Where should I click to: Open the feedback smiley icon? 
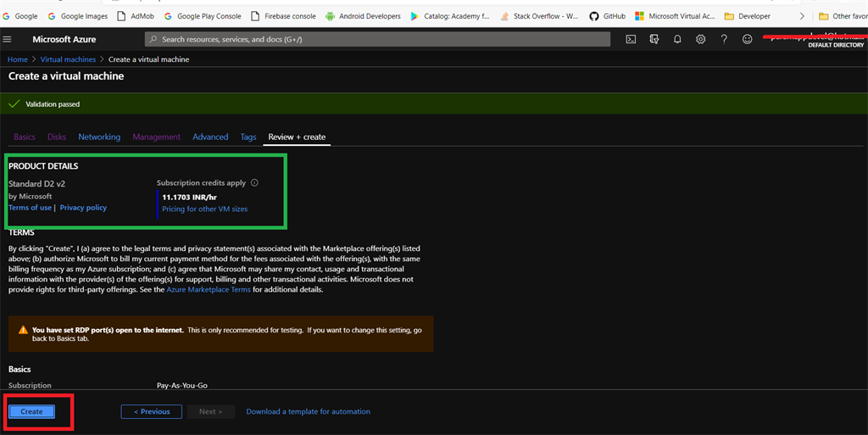748,39
